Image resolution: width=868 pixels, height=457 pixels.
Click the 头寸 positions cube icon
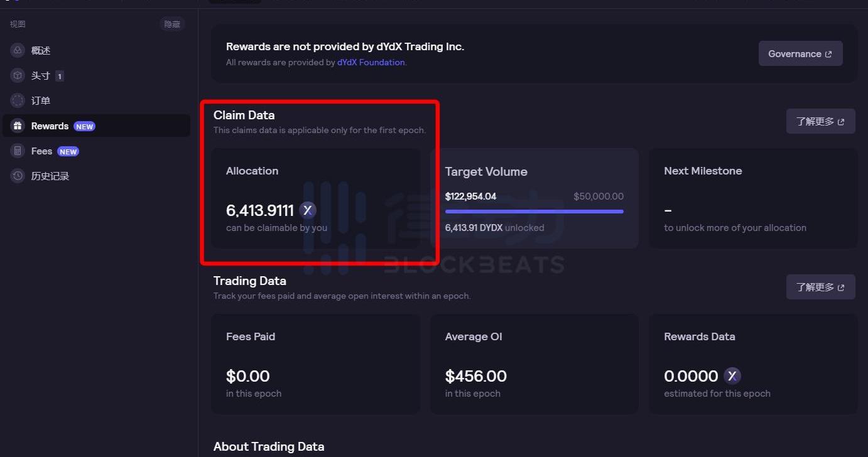click(x=18, y=75)
